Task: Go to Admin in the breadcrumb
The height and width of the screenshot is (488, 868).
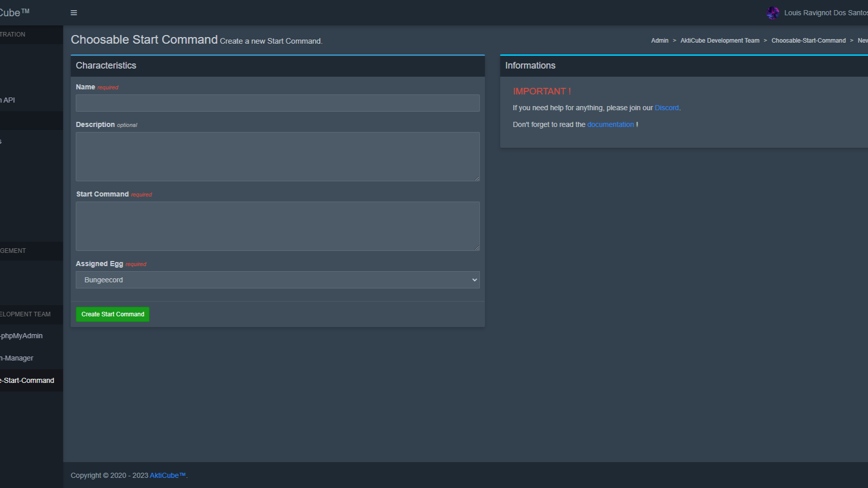Action: (x=660, y=41)
